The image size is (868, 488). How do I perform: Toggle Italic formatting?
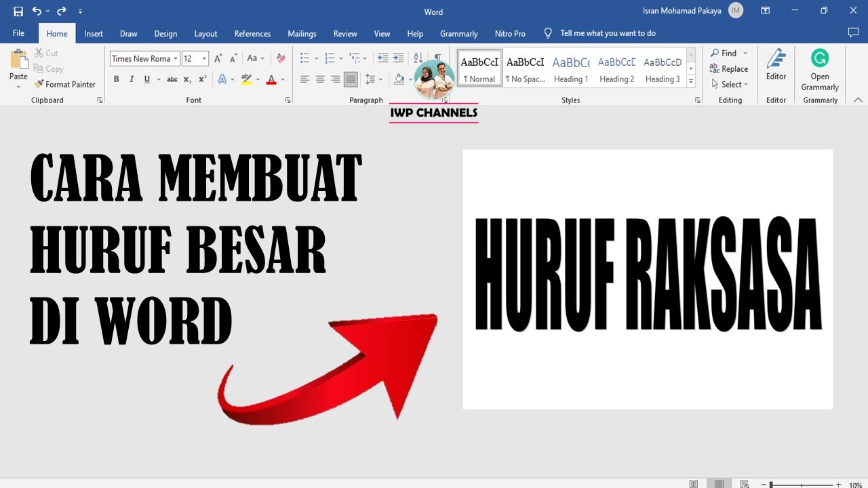pos(132,79)
